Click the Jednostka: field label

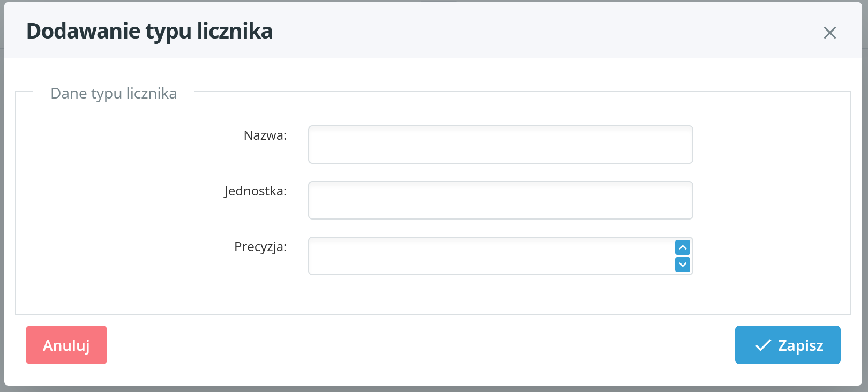click(256, 191)
